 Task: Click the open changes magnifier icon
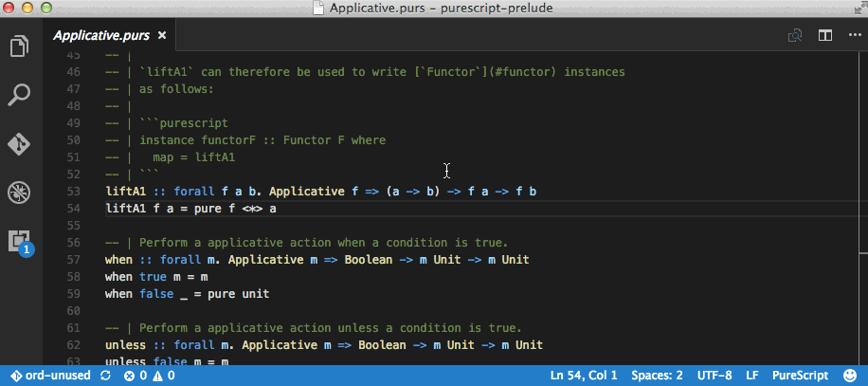pyautogui.click(x=796, y=36)
